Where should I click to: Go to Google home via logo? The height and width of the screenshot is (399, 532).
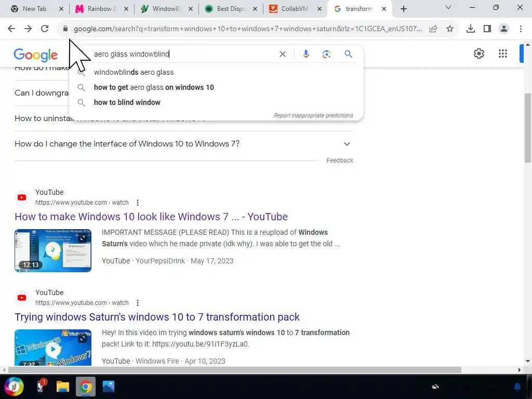[x=36, y=55]
